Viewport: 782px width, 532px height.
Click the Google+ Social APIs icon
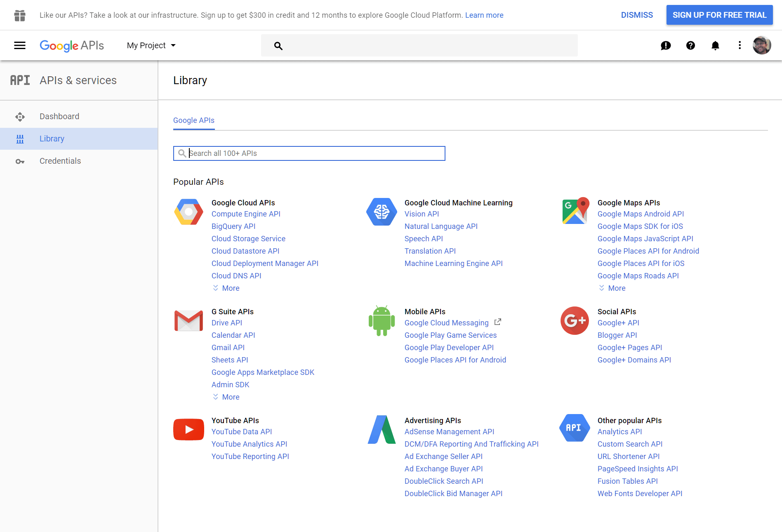coord(575,320)
